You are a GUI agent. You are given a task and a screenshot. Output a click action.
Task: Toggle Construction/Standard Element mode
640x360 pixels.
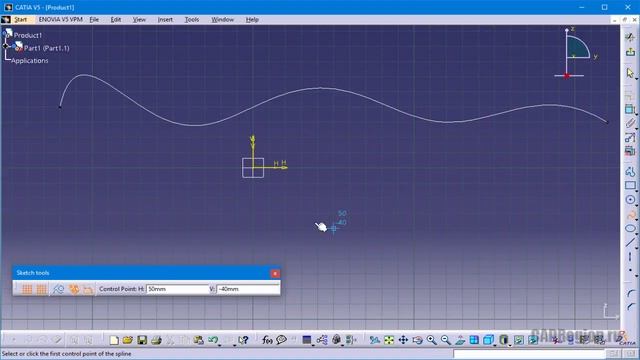(x=58, y=289)
